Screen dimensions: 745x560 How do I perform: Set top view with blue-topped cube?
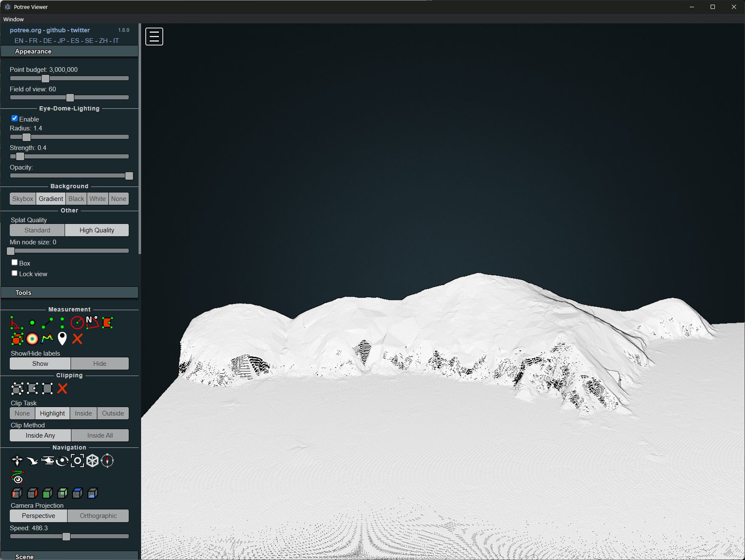[x=77, y=493]
